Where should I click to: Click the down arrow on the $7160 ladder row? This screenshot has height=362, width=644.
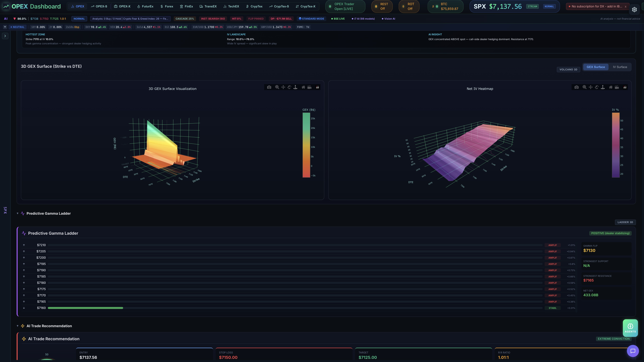24,308
